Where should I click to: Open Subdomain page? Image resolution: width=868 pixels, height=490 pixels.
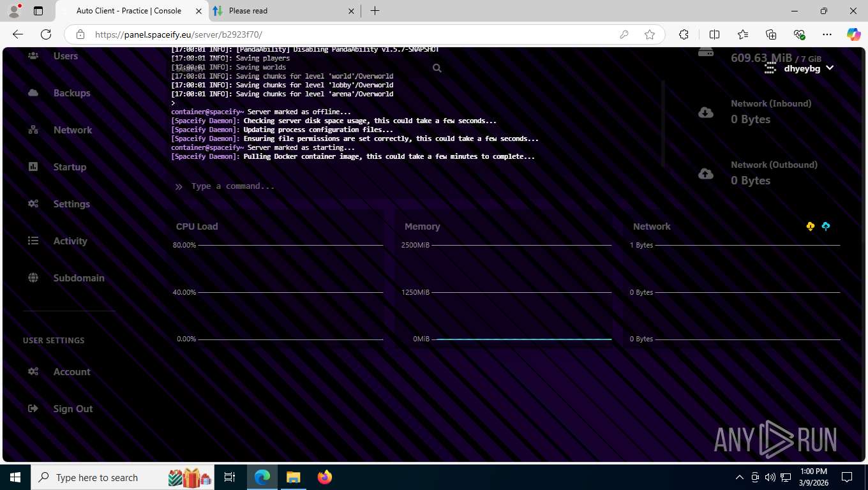point(79,278)
